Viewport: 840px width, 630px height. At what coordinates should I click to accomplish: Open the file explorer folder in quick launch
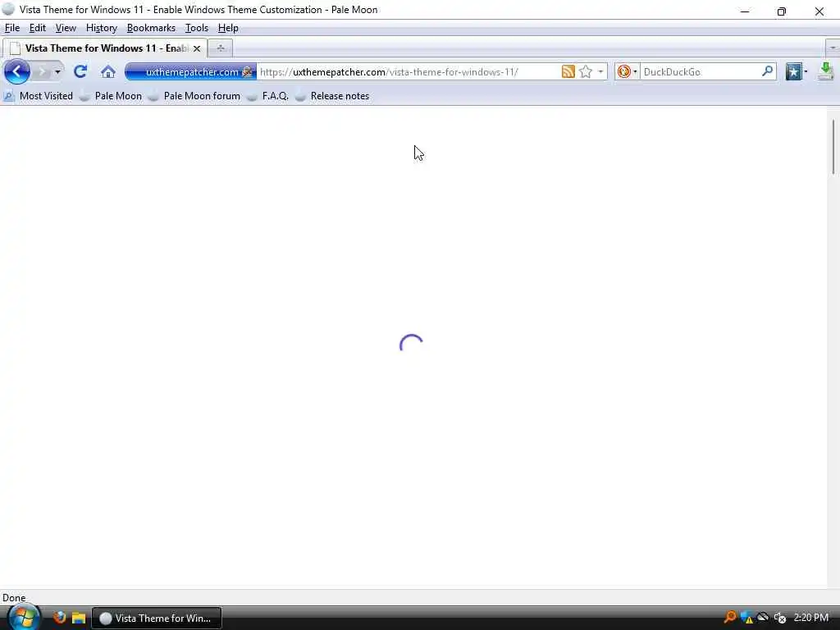79,618
